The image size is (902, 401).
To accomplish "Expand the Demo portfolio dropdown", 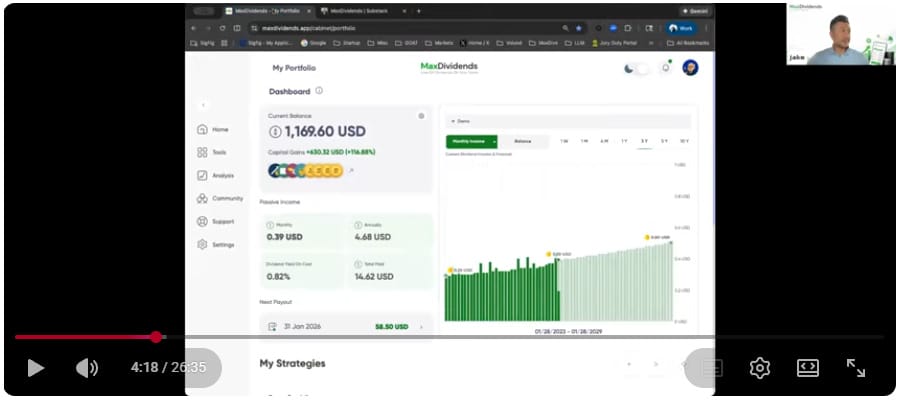I will click(568, 121).
